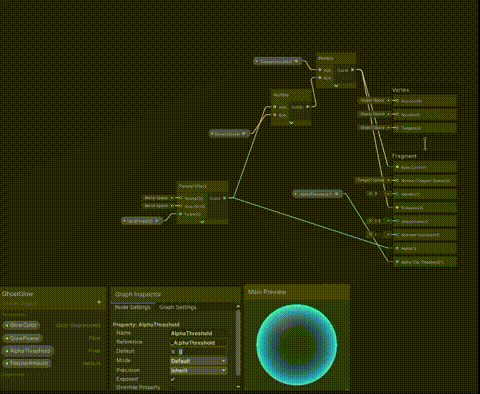Click the lower Multiply node B input port
The image size is (480, 394).
[x=275, y=115]
